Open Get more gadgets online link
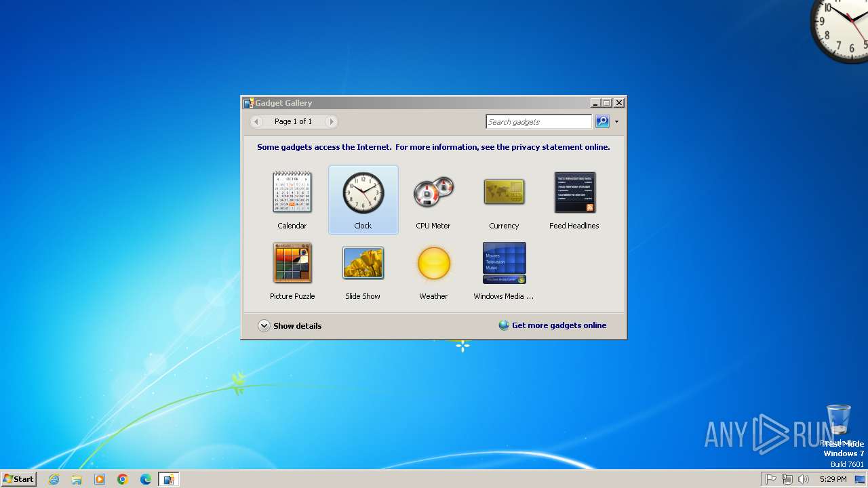The image size is (868, 488). (x=559, y=325)
